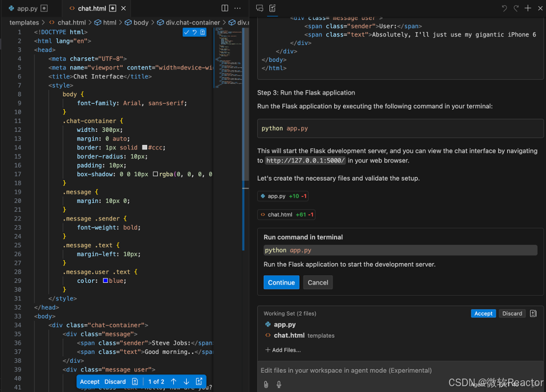Open chat.html templates from Working Set list

click(x=299, y=335)
